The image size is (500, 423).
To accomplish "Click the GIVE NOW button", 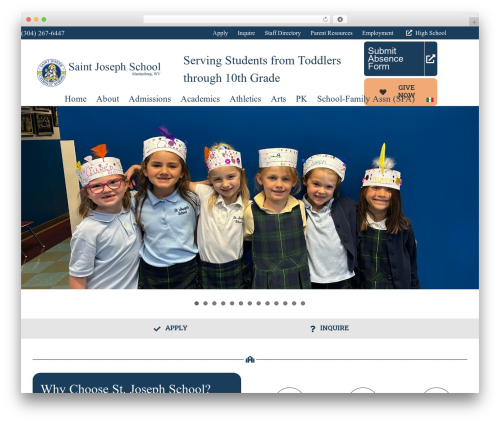I will (400, 92).
